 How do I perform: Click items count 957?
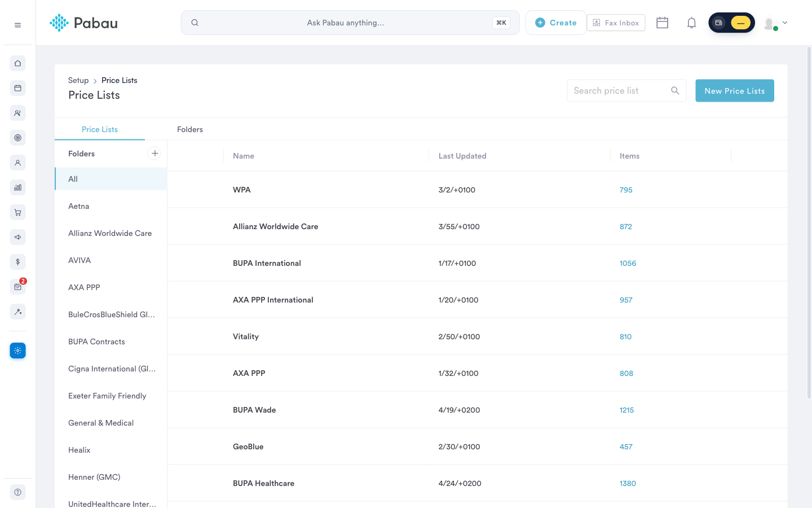(x=626, y=300)
